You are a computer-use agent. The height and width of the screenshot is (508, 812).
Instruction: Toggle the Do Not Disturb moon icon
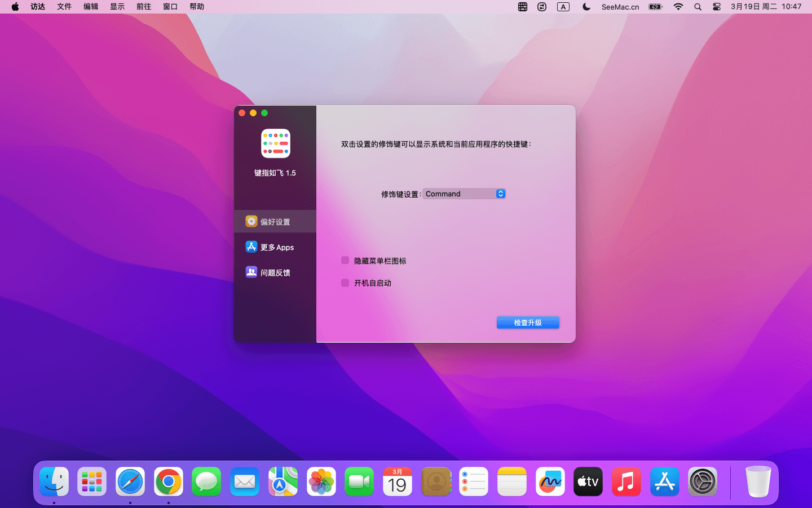click(586, 7)
